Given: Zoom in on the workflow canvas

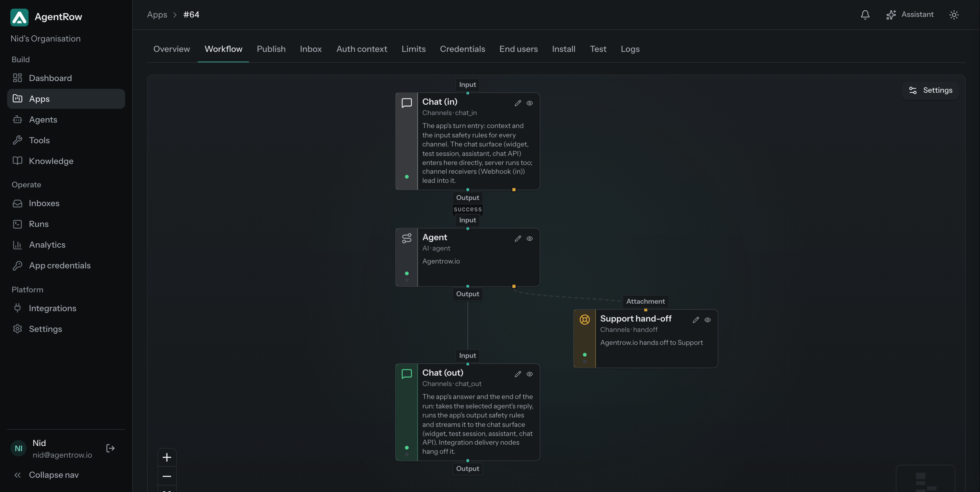Looking at the screenshot, I should click(167, 457).
